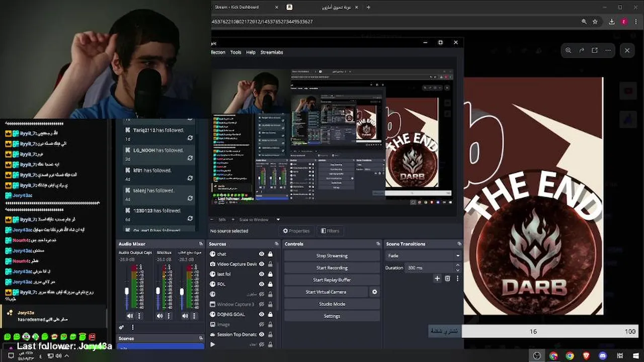
Task: Hide the FOL source
Action: pos(262,284)
